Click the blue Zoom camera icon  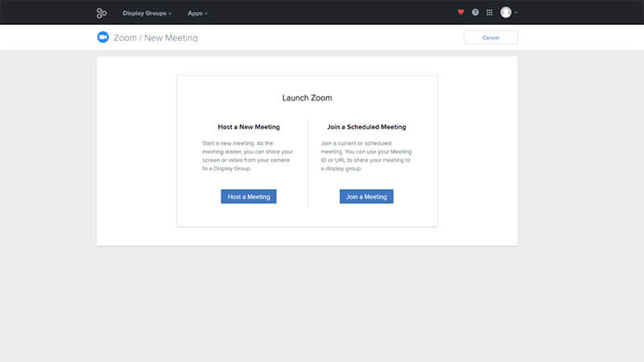click(103, 37)
